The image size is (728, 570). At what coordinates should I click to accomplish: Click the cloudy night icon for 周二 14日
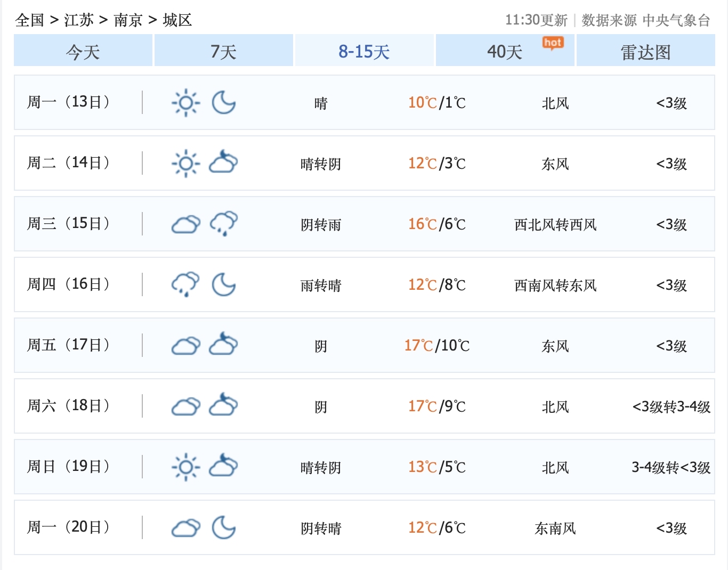(x=223, y=162)
